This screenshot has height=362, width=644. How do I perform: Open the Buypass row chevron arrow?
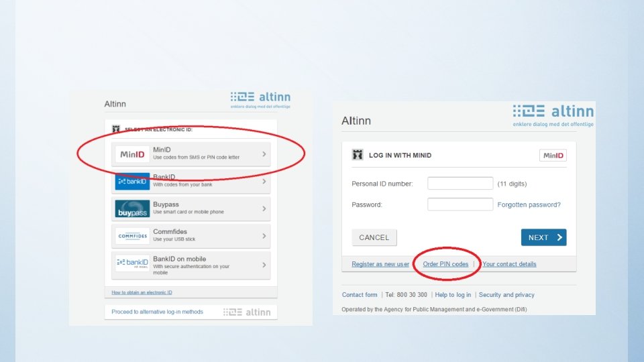(x=264, y=208)
